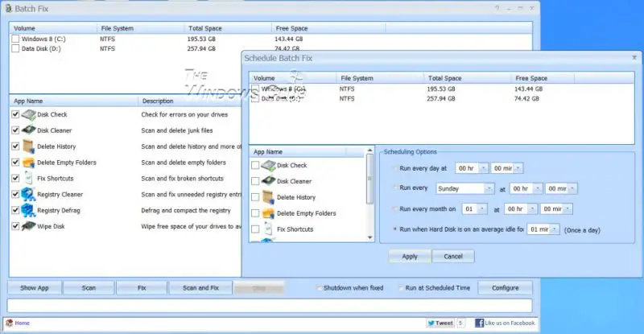Image resolution: width=644 pixels, height=334 pixels.
Task: Click the Fix Shortcuts icon in Schedule dialog
Action: click(268, 229)
